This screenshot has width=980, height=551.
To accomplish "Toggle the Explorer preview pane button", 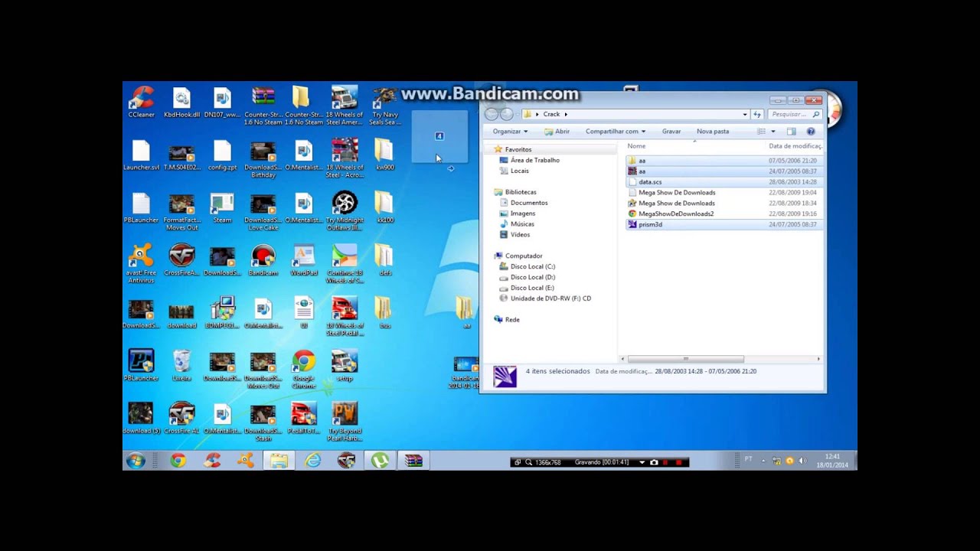I will [x=792, y=132].
